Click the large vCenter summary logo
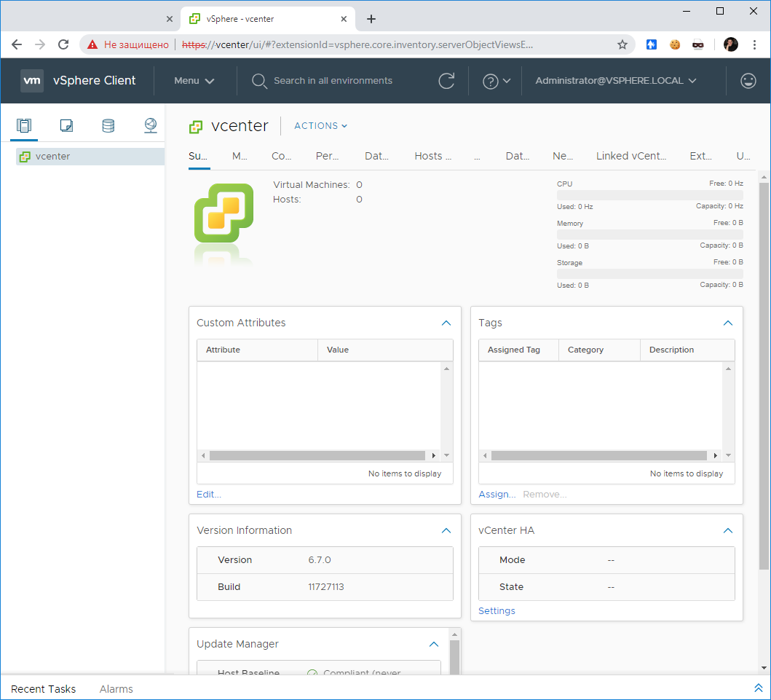The image size is (771, 700). coord(224,213)
